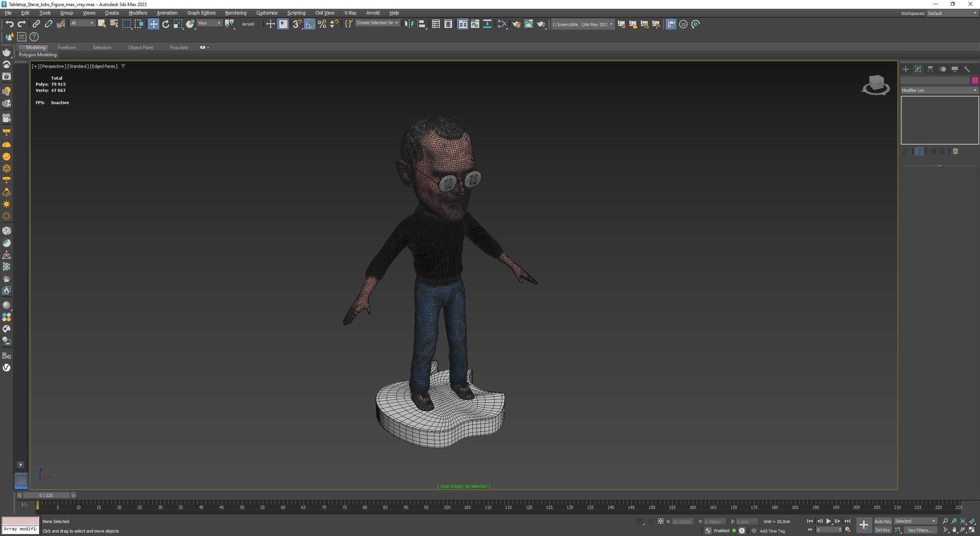Click the Mirror tool icon

[409, 24]
